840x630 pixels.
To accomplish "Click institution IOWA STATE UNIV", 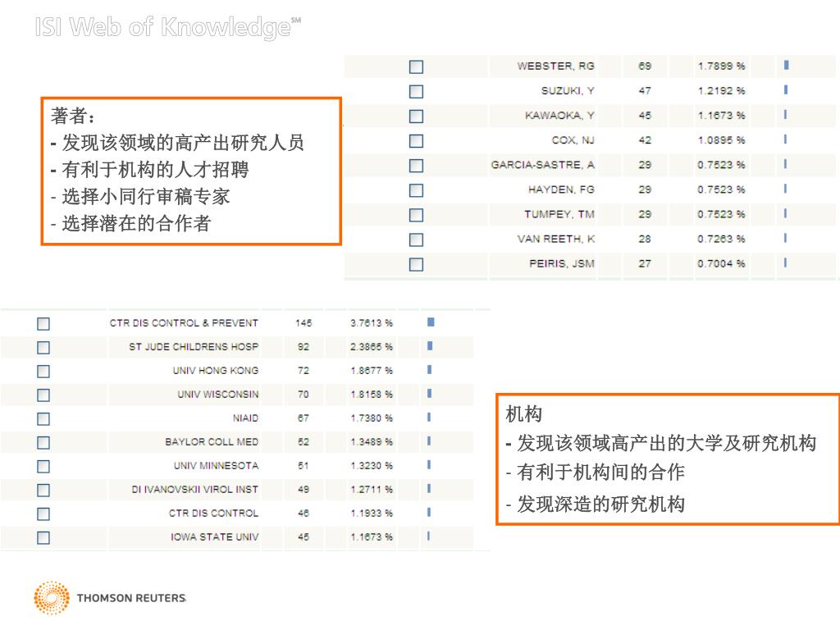I will pos(214,536).
